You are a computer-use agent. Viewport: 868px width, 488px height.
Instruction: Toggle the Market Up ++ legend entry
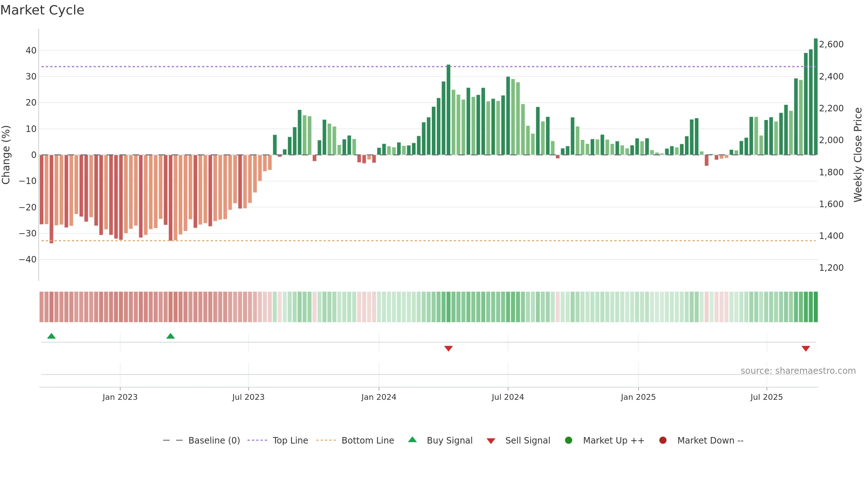point(604,440)
